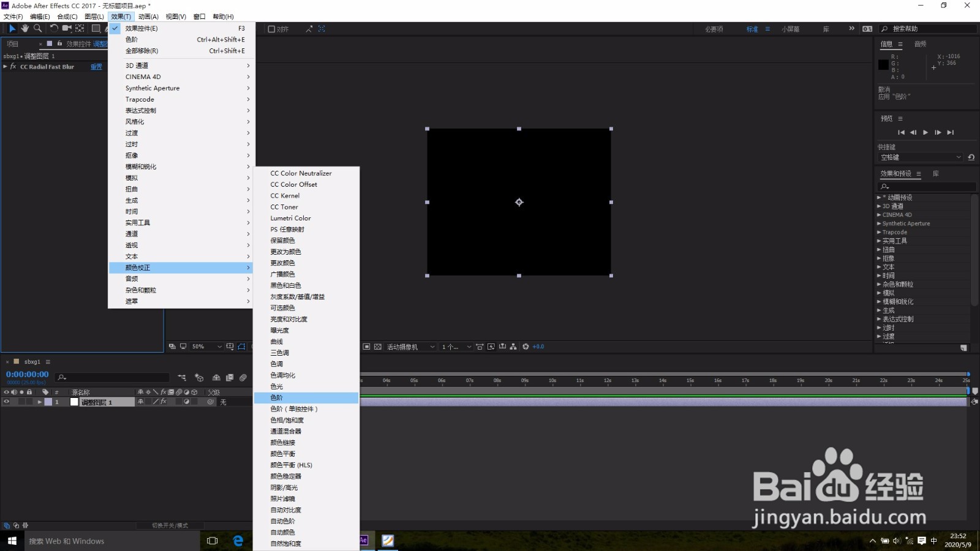Click lavender label color of layer 1
Image resolution: width=980 pixels, height=551 pixels.
[48, 402]
